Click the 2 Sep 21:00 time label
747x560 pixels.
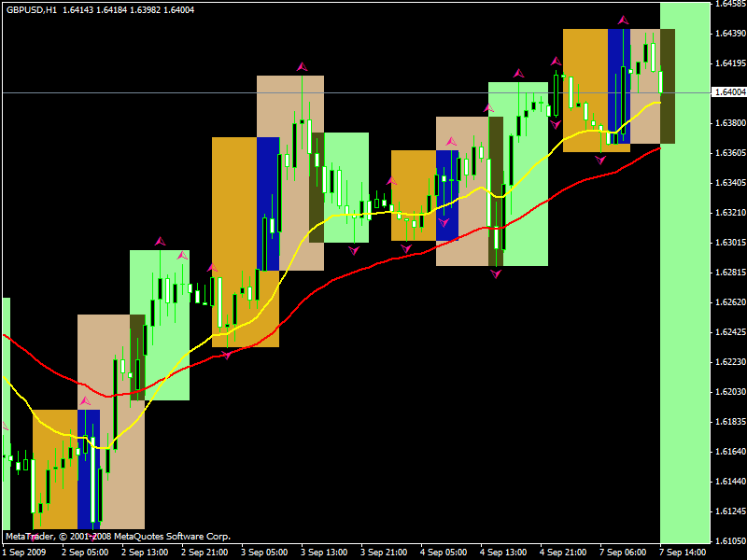click(204, 553)
